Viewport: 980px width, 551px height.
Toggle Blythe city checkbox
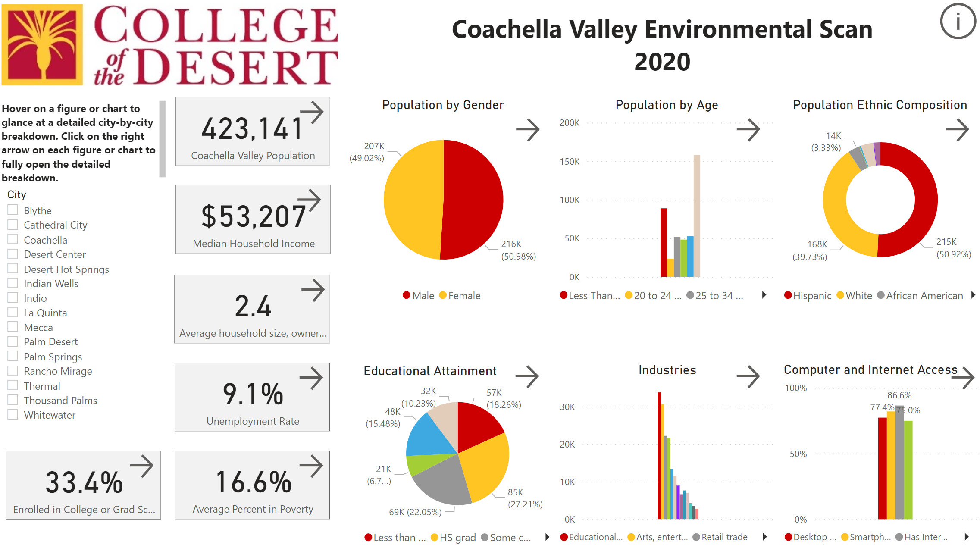click(x=12, y=210)
